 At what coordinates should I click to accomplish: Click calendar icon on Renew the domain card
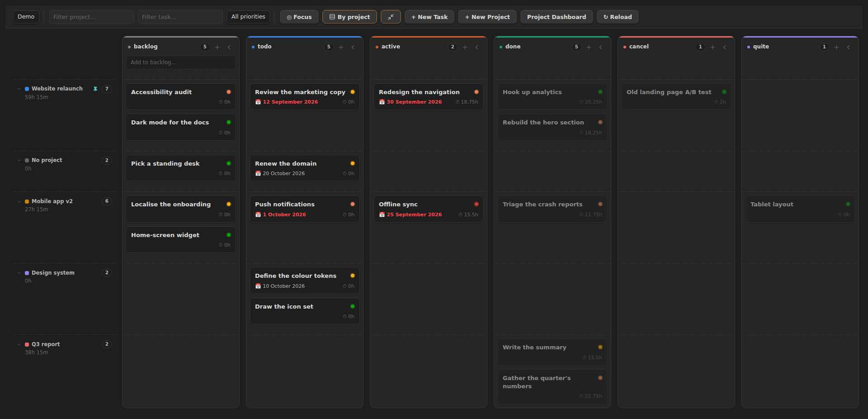click(x=258, y=174)
